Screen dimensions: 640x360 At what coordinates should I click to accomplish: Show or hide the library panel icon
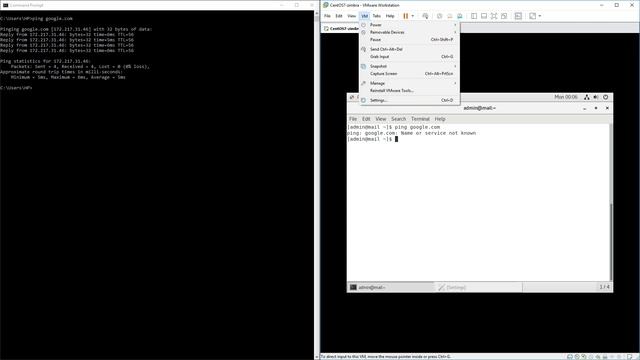pos(474,16)
